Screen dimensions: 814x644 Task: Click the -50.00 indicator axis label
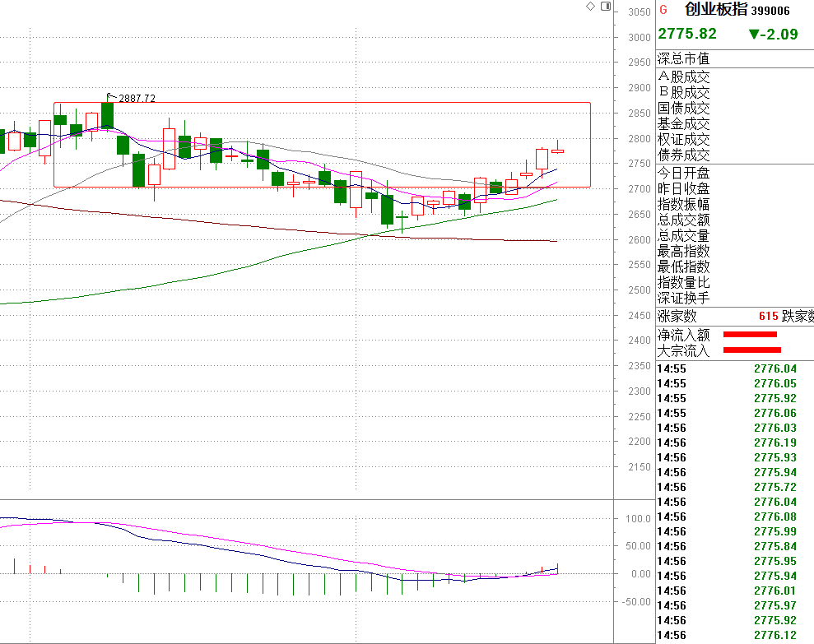(636, 602)
